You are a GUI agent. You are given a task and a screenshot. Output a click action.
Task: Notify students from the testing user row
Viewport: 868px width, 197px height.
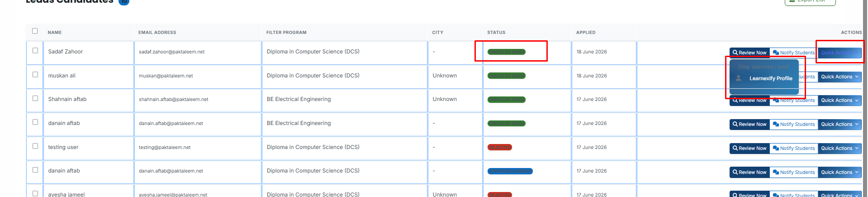pos(794,148)
